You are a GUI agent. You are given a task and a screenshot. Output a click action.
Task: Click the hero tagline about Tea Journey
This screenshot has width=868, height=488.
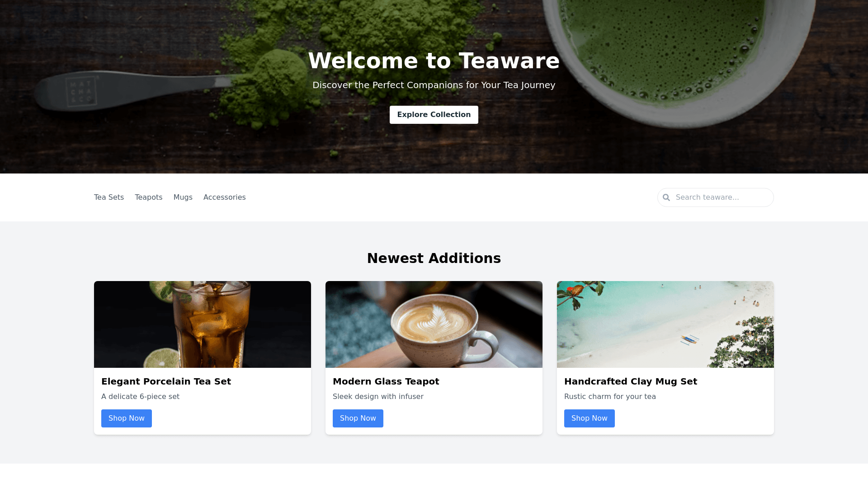(434, 85)
